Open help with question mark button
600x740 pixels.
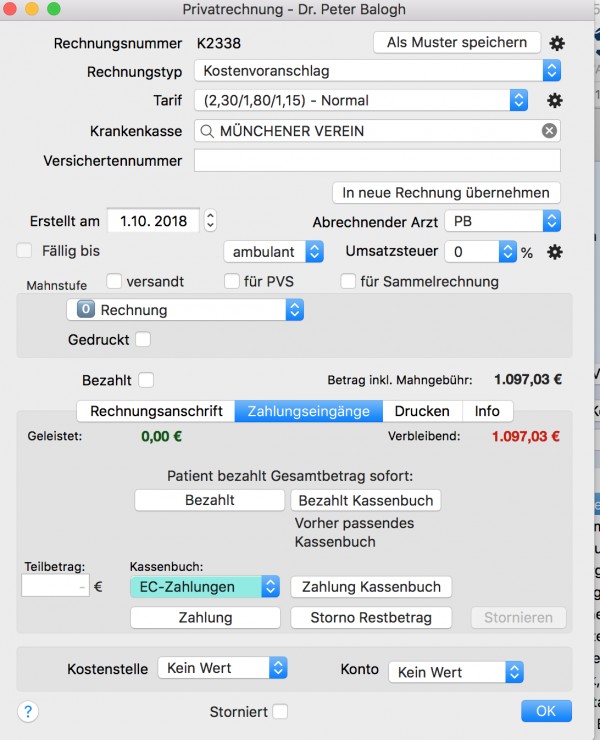28,711
